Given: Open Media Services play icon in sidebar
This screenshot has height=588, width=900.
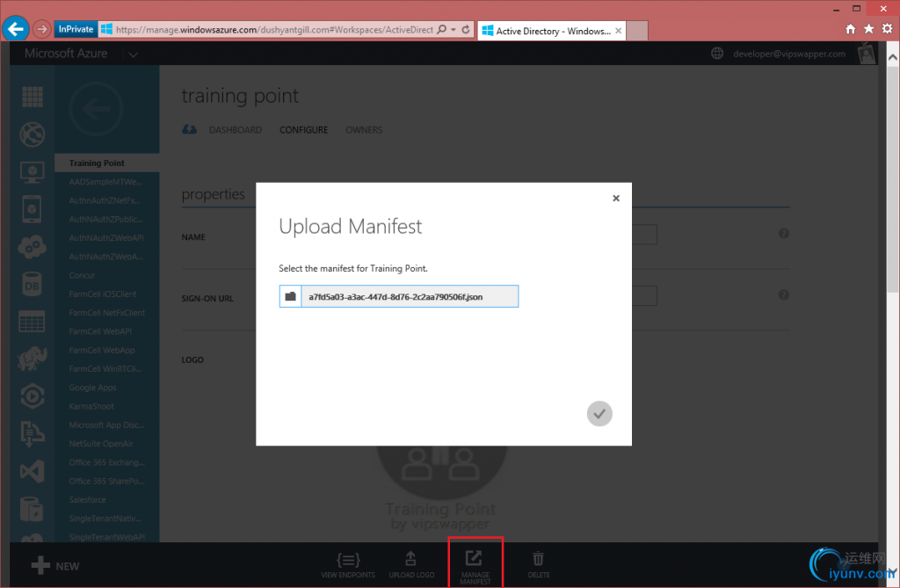Looking at the screenshot, I should point(33,396).
